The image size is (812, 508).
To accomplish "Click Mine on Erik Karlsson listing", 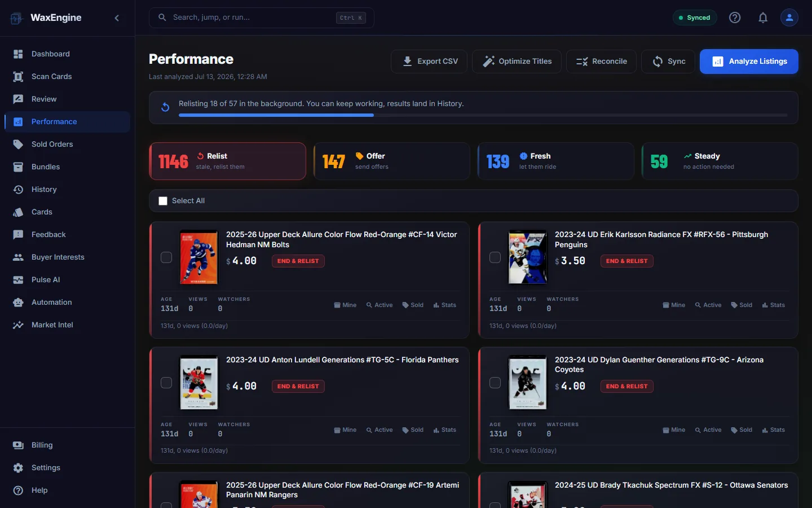I will [x=674, y=305].
